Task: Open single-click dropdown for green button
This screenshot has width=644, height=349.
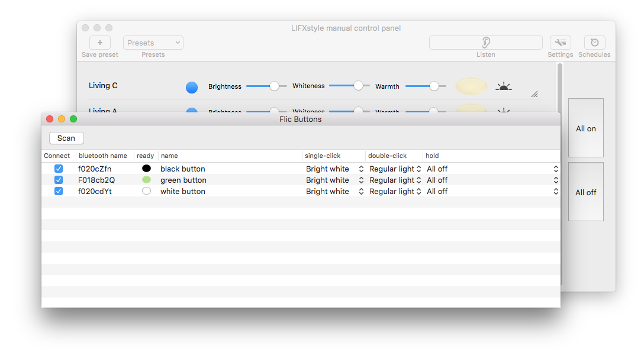Action: [335, 180]
